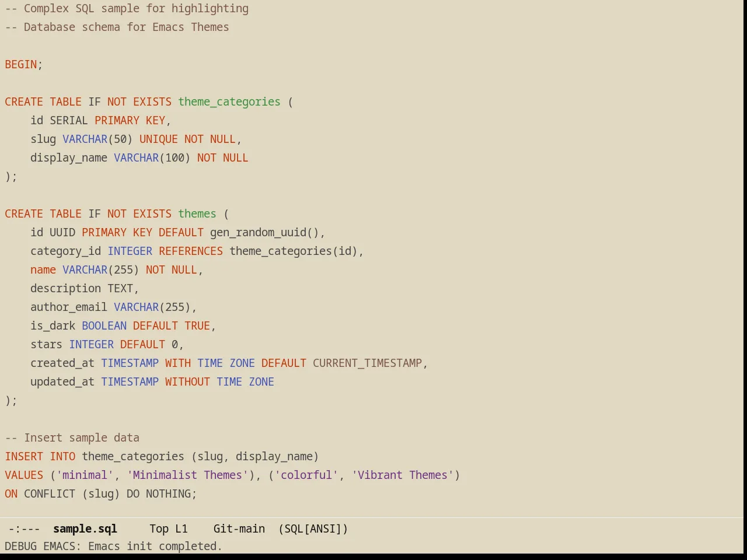Viewport: 747px width, 560px height.
Task: Click the red 'name' column keyword
Action: pos(43,269)
